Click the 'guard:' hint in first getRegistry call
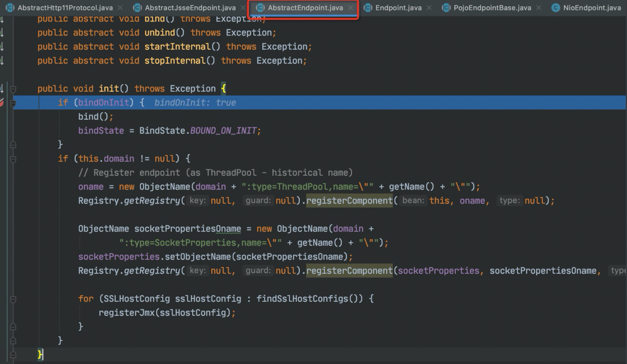Image resolution: width=627 pixels, height=364 pixels. click(258, 201)
